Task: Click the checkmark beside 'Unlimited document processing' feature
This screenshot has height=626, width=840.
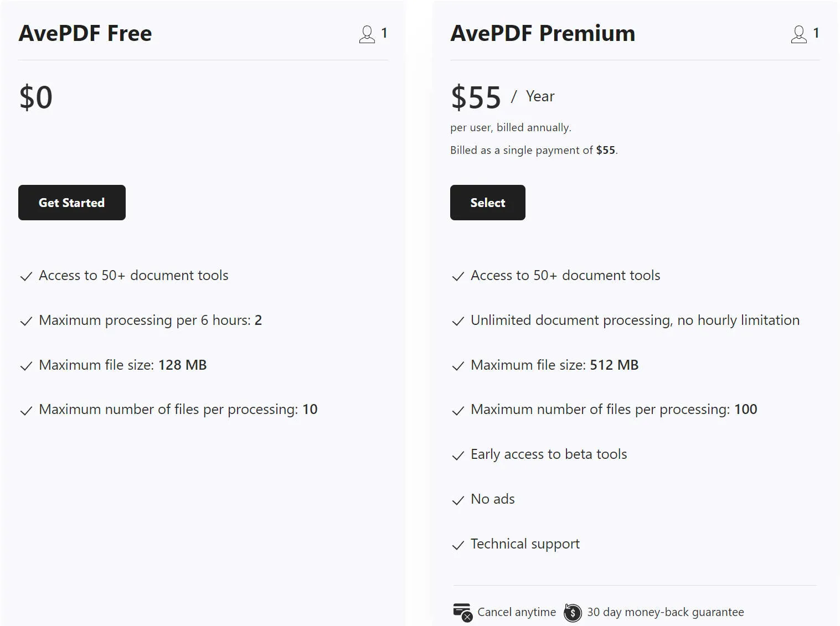Action: click(x=458, y=322)
